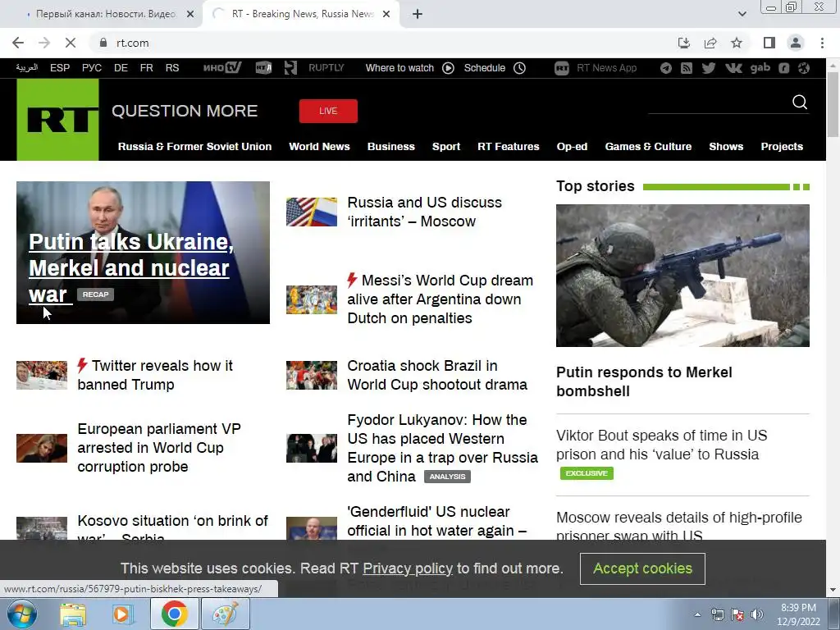Switch to the РУС language edition

click(92, 68)
